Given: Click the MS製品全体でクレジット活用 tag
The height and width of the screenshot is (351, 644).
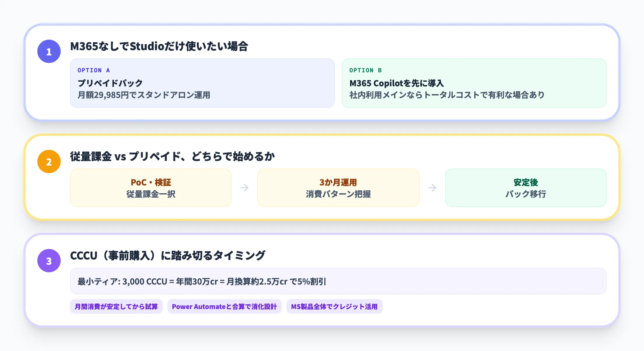Looking at the screenshot, I should click(334, 307).
